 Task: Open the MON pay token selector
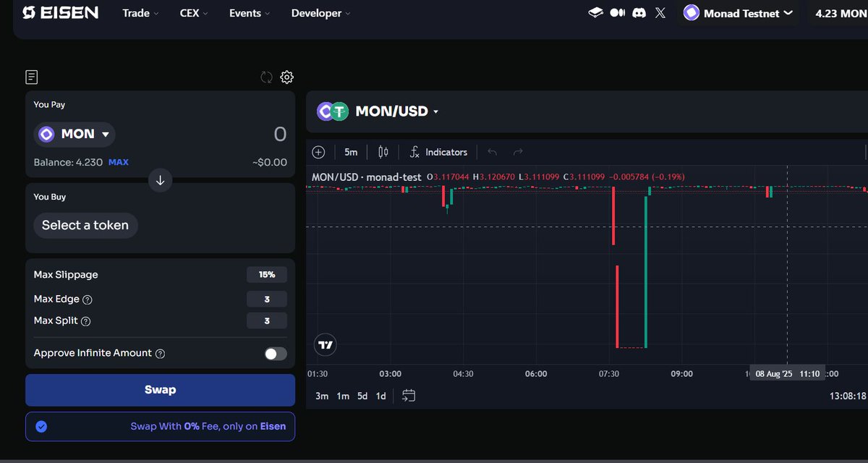[75, 134]
